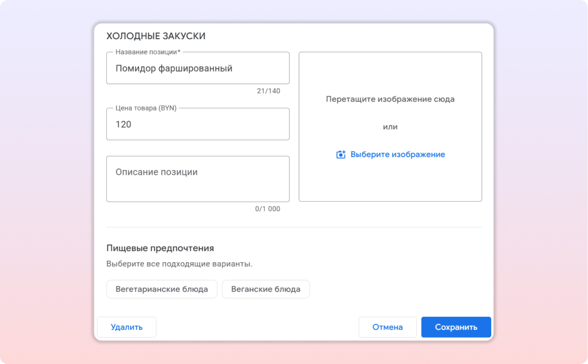Image resolution: width=588 pixels, height=364 pixels.
Task: Focus the Название позиции field with Помидор фаршированный
Action: (x=198, y=69)
